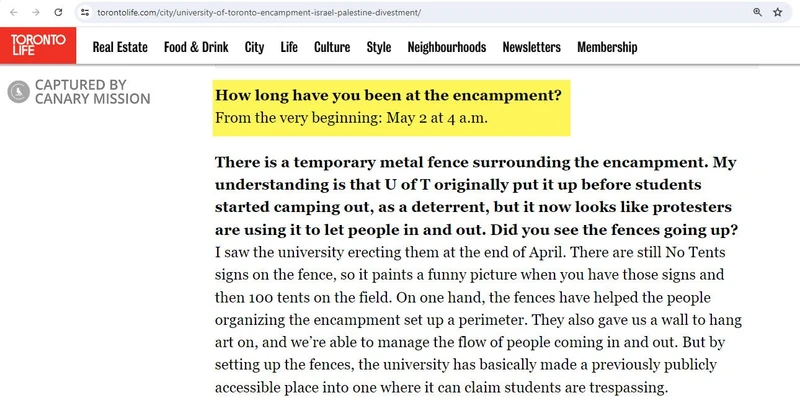800x419 pixels.
Task: Click the Captured by Canary Mission label
Action: point(92,92)
